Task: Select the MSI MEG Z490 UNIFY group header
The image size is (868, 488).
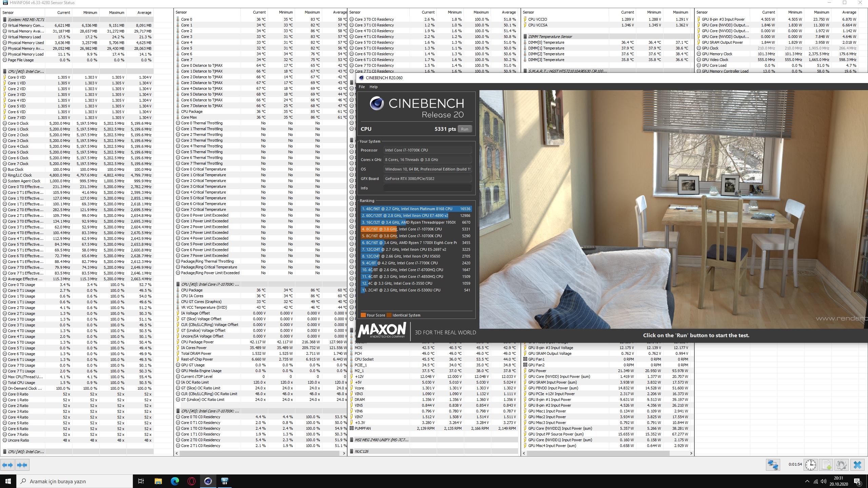Action: click(434, 440)
